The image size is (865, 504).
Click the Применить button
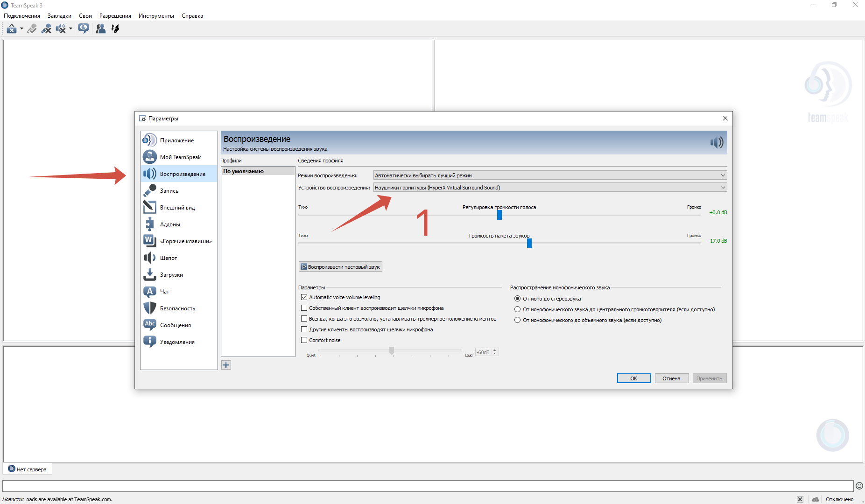[x=709, y=378]
